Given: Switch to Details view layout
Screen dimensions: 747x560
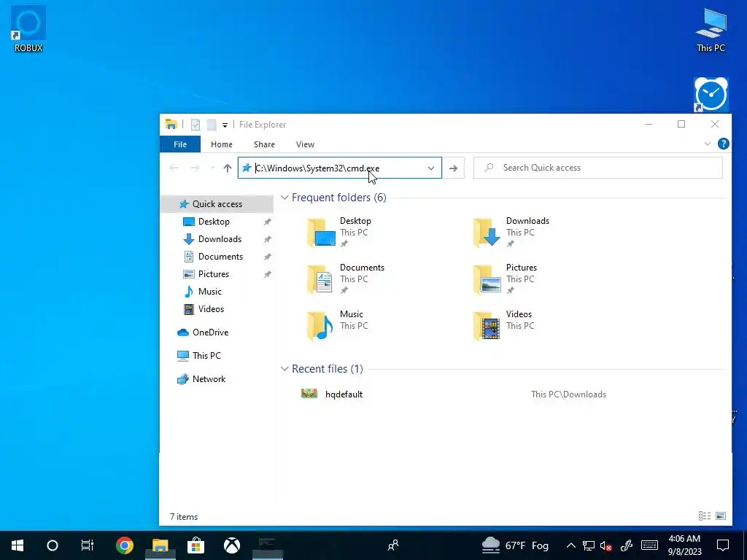Looking at the screenshot, I should click(705, 516).
